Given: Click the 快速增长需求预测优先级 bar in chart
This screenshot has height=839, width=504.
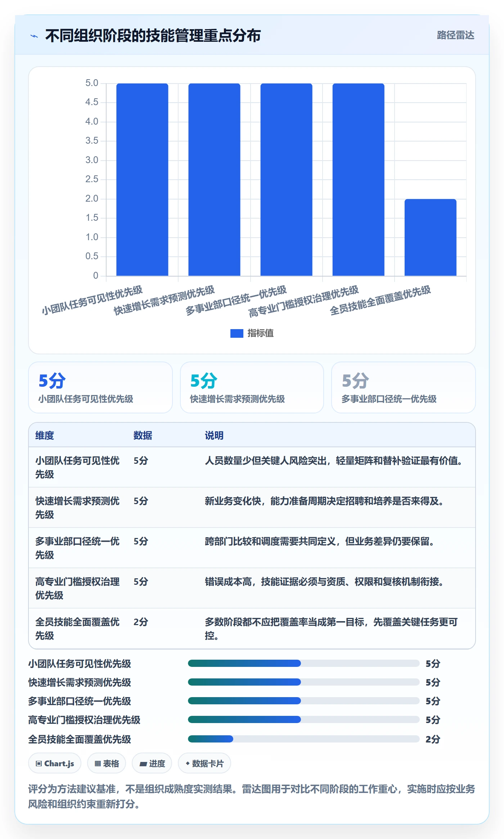Looking at the screenshot, I should click(214, 180).
